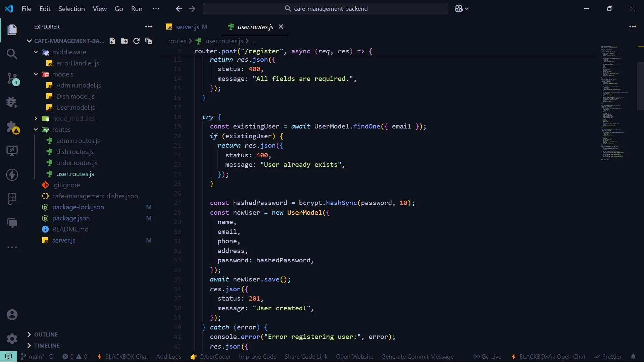Open the Search view icon
The width and height of the screenshot is (644, 362).
12,54
